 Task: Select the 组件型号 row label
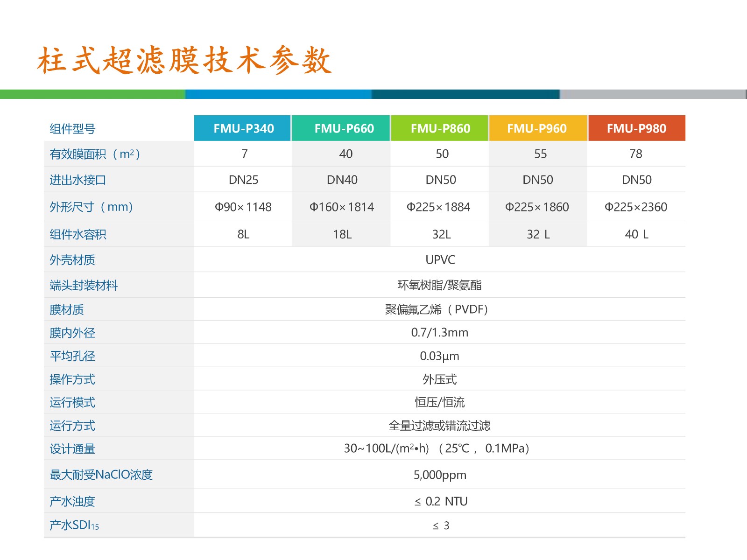[x=72, y=129]
